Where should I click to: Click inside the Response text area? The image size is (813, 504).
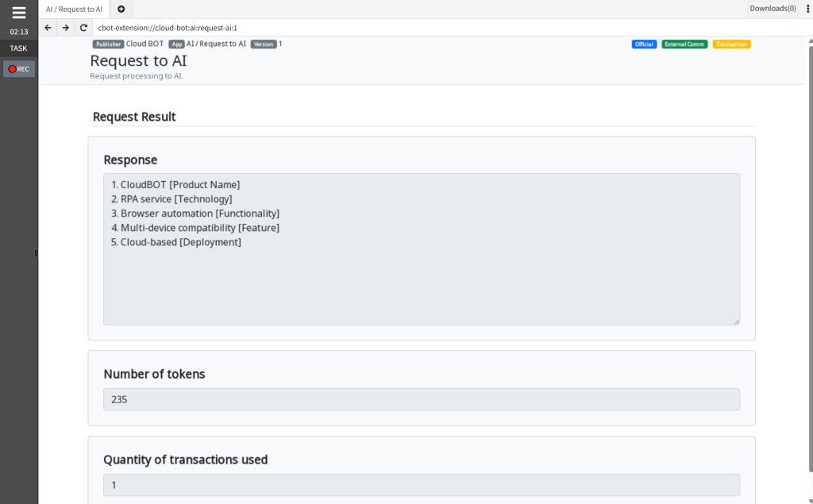coord(422,249)
